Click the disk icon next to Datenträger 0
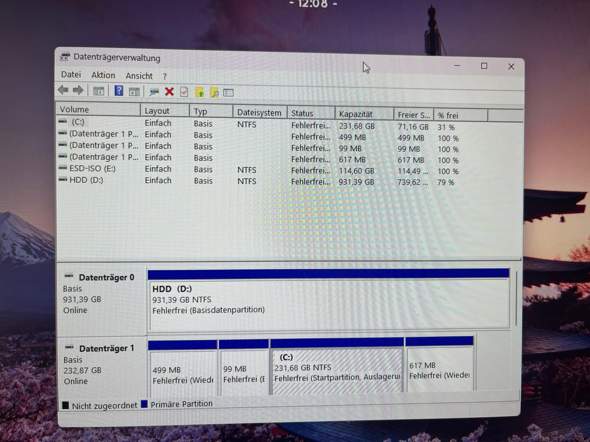Viewport: 590px width, 442px height. click(x=69, y=276)
